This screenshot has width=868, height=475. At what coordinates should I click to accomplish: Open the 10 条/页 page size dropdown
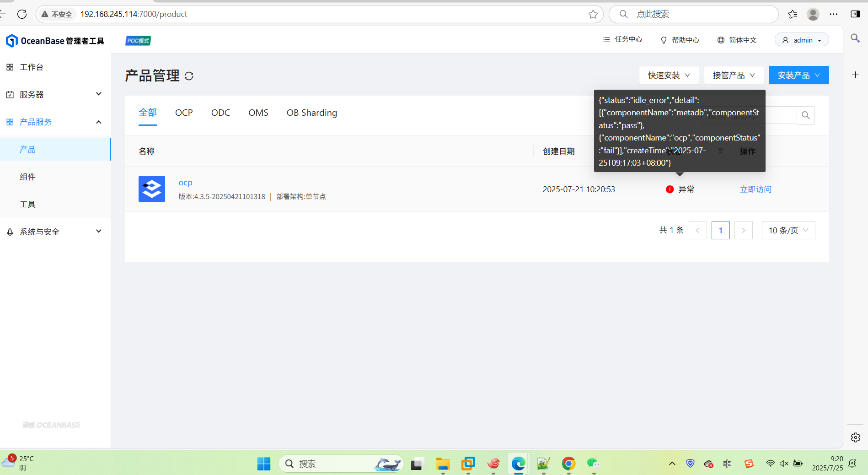(x=788, y=230)
